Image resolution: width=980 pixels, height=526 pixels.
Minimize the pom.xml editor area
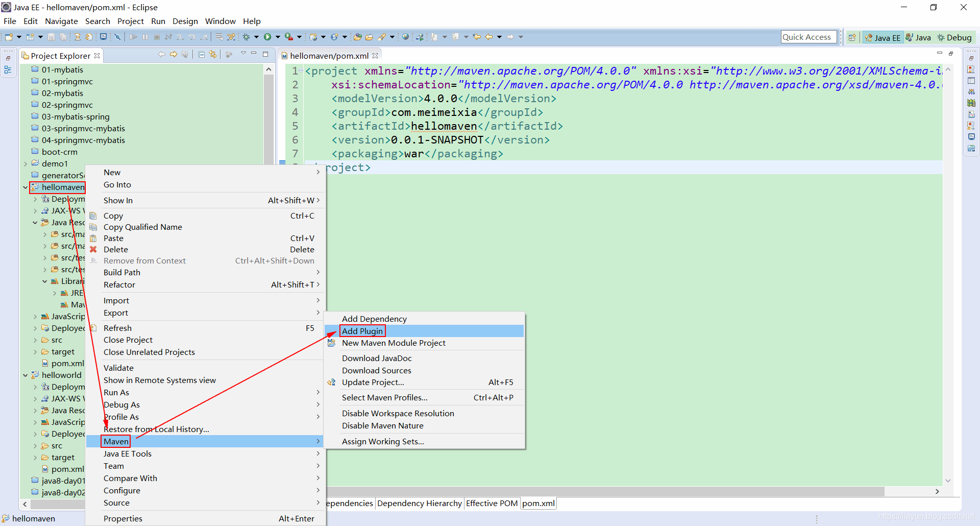coord(940,53)
